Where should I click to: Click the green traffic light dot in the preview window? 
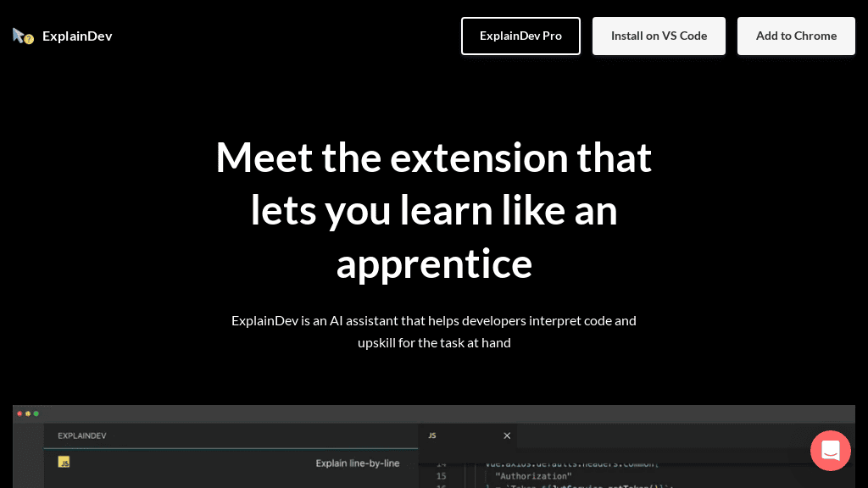[x=36, y=413]
